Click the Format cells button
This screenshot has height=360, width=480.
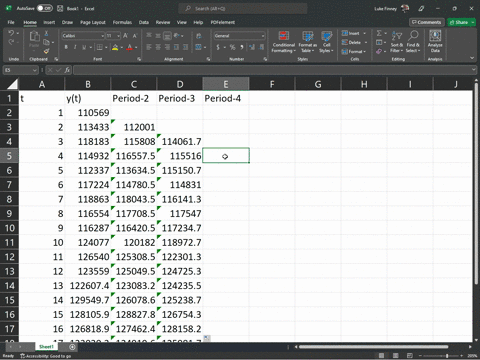[x=354, y=51]
